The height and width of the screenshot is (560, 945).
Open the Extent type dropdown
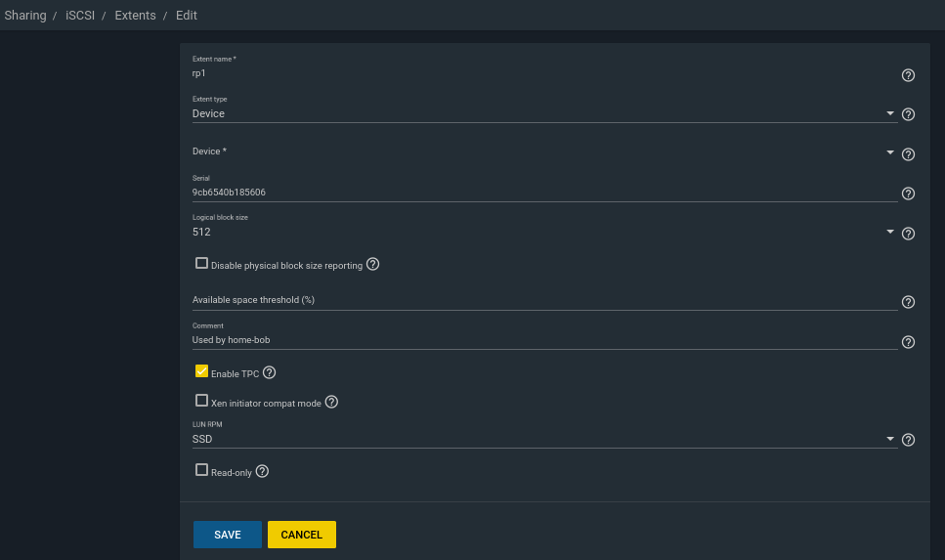[x=544, y=113]
